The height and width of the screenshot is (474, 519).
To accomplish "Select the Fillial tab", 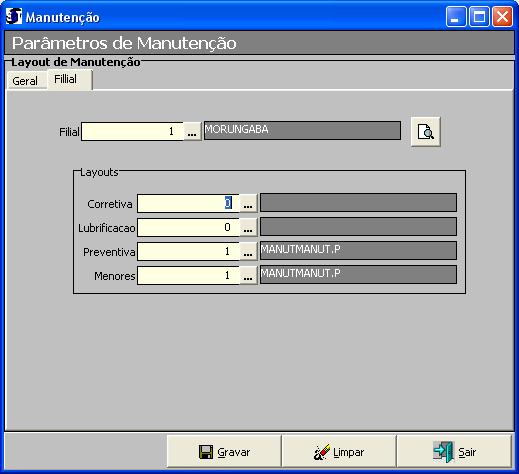I will tap(70, 80).
